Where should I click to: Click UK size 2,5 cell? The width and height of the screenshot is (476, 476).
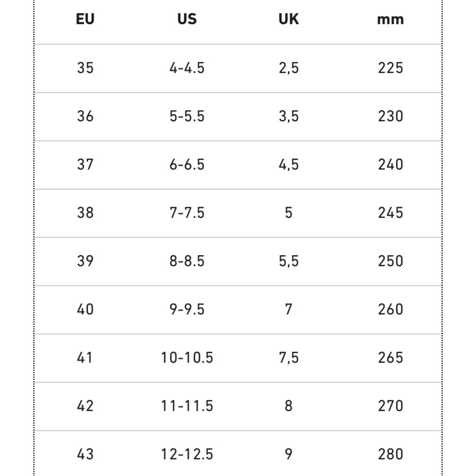[x=289, y=68]
